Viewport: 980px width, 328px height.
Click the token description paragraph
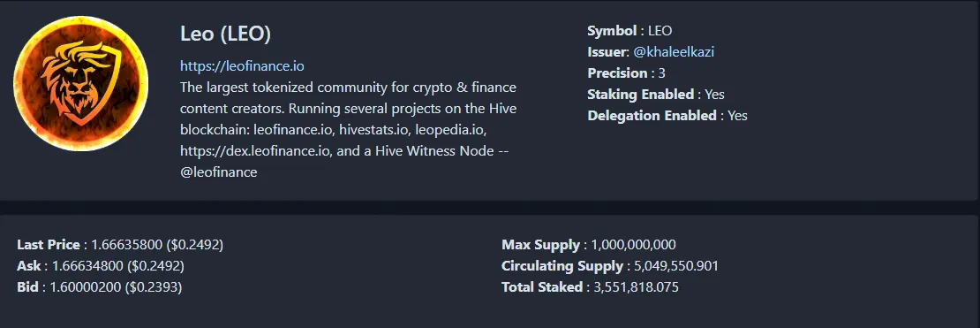tap(348, 130)
